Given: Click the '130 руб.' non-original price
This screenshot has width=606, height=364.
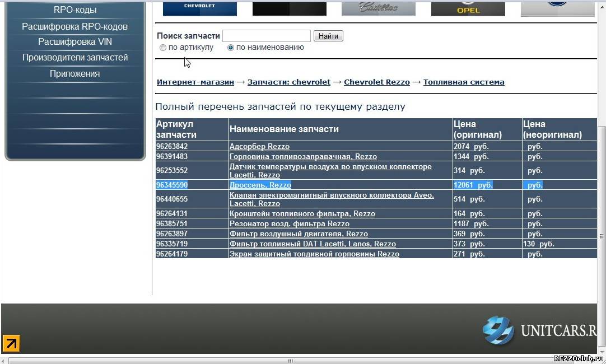Looking at the screenshot, I should [x=538, y=244].
